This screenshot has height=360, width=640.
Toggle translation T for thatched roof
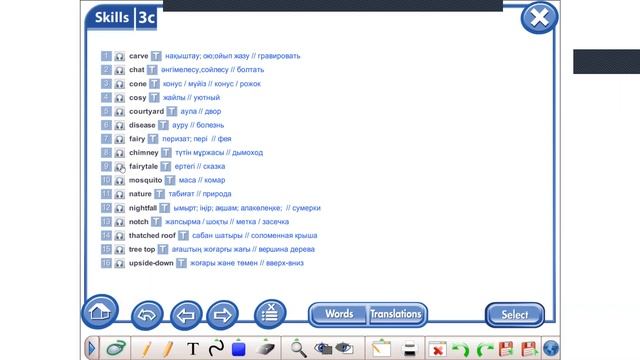coord(183,236)
